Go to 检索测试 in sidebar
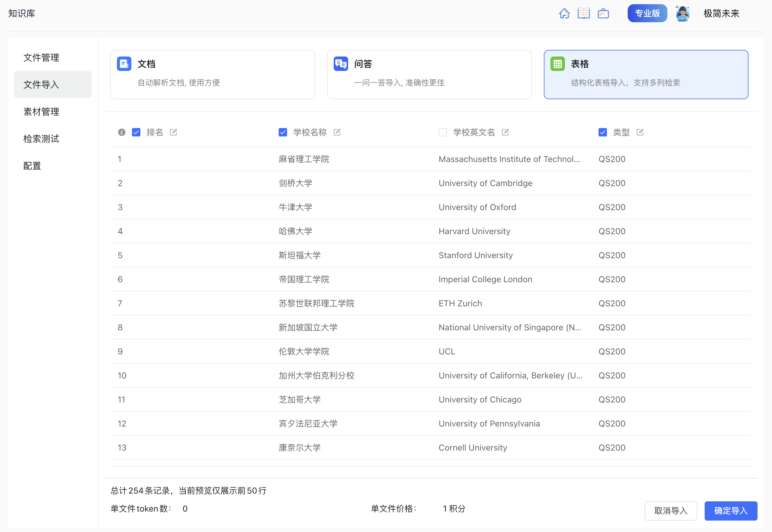 pos(41,139)
